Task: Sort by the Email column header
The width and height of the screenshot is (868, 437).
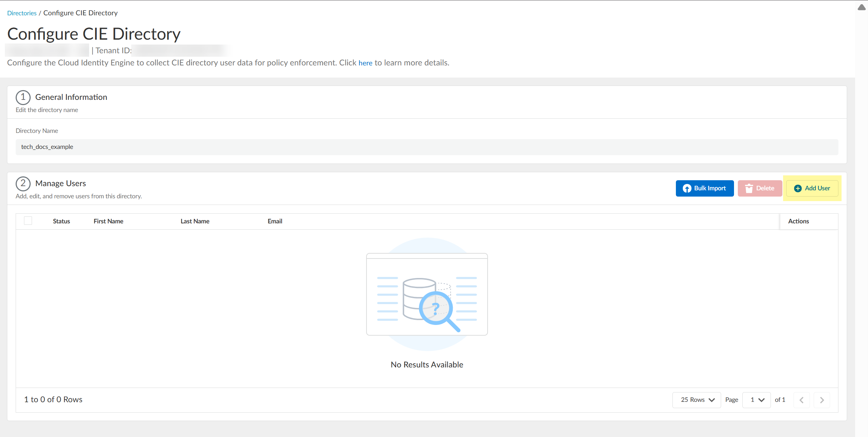Action: point(275,221)
